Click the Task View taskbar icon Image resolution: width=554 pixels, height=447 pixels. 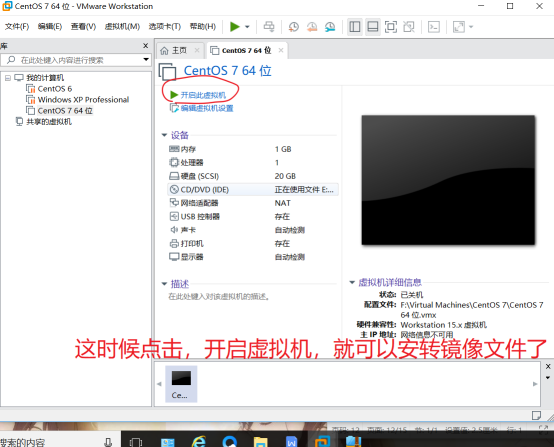coord(136,442)
